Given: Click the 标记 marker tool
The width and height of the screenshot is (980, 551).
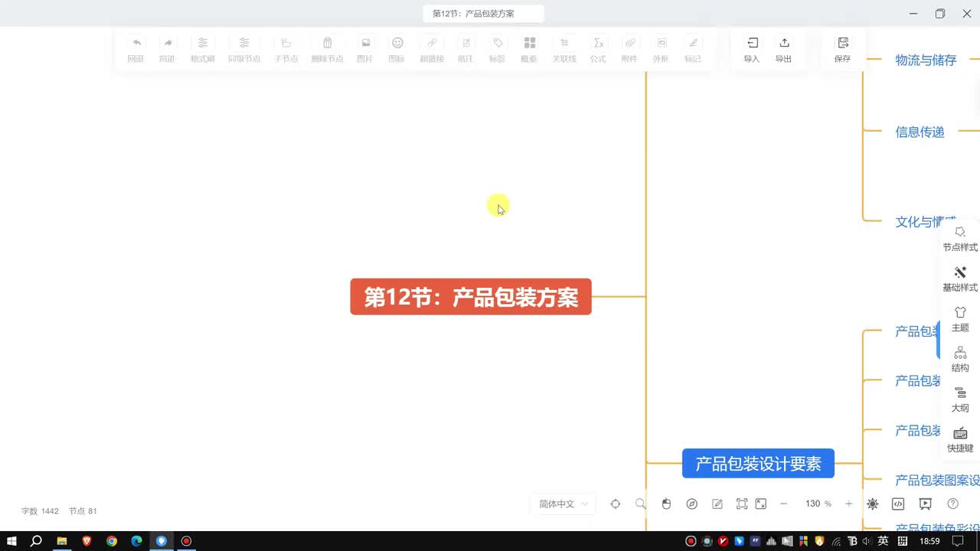Looking at the screenshot, I should (693, 50).
